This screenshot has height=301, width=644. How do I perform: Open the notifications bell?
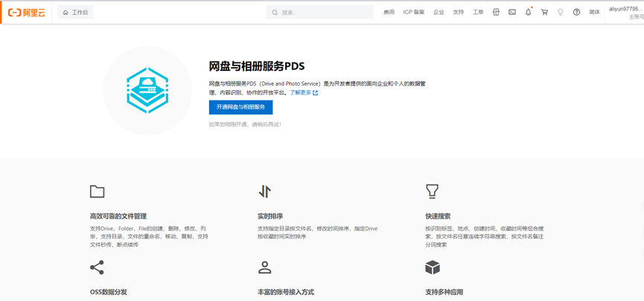pos(528,12)
